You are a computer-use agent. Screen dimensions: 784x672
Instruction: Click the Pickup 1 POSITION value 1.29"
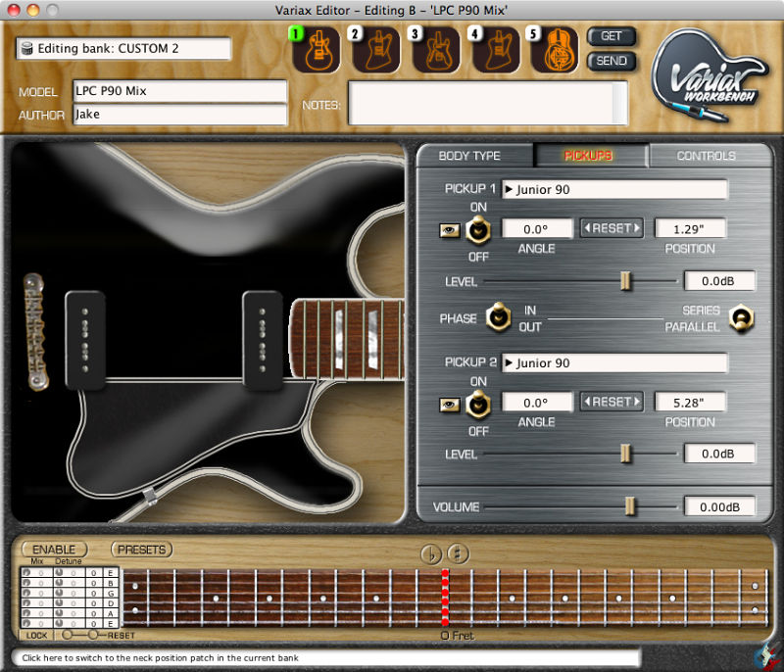690,229
